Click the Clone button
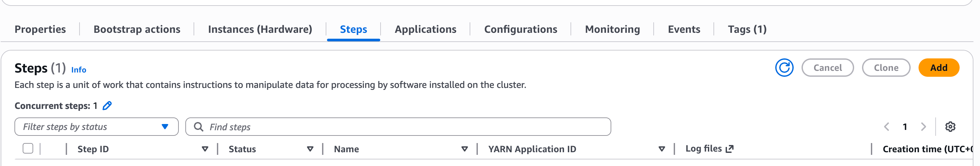Image resolution: width=980 pixels, height=166 pixels. click(886, 68)
